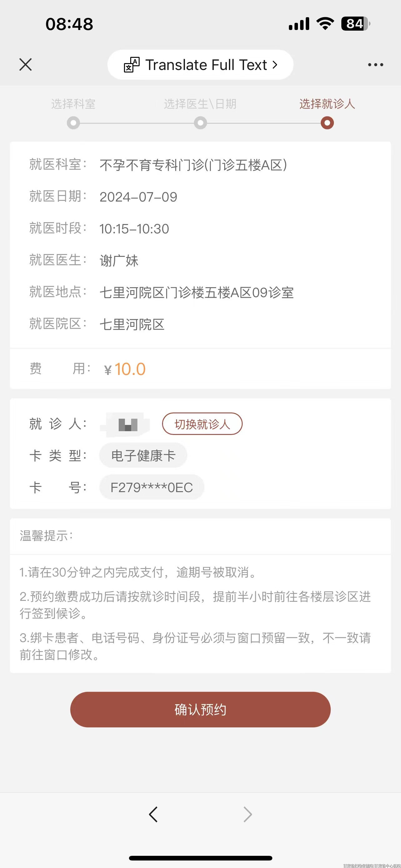Click 切换就诊人 to switch patient
The width and height of the screenshot is (401, 868).
(202, 424)
